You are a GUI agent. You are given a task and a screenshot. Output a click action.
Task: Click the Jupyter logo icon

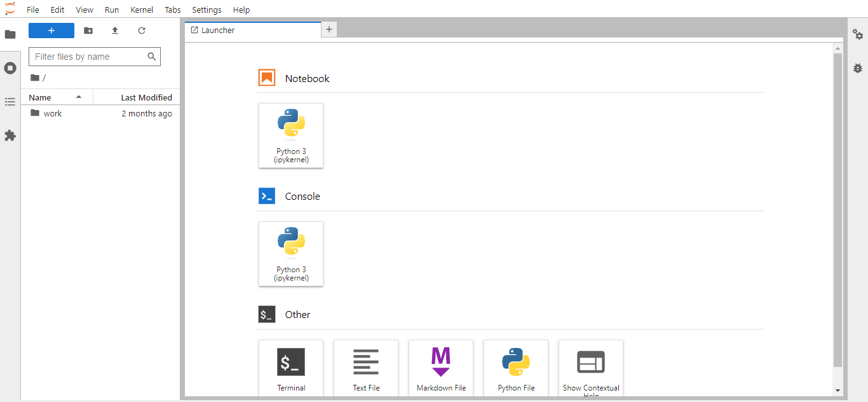(10, 9)
